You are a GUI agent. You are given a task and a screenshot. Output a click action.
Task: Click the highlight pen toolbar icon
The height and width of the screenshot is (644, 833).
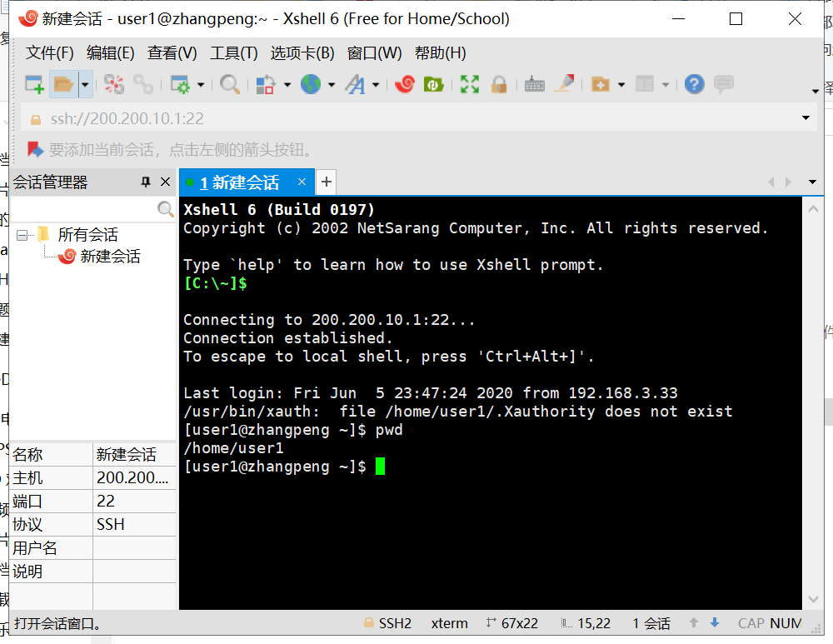pyautogui.click(x=564, y=83)
